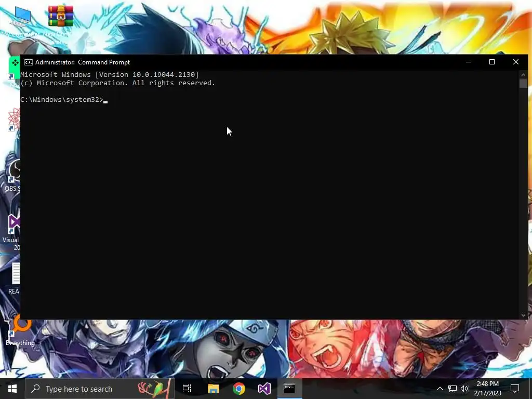The width and height of the screenshot is (532, 399).
Task: Open the Windows Start menu
Action: (12, 389)
